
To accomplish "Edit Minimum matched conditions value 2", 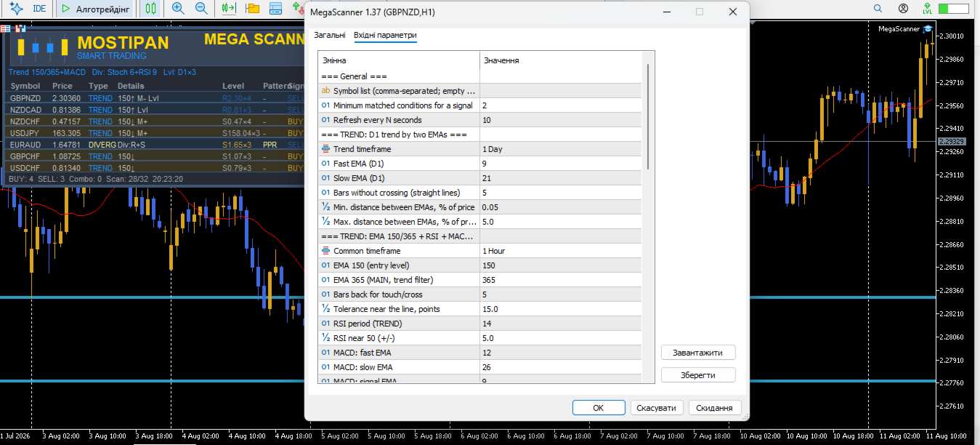I will [560, 105].
